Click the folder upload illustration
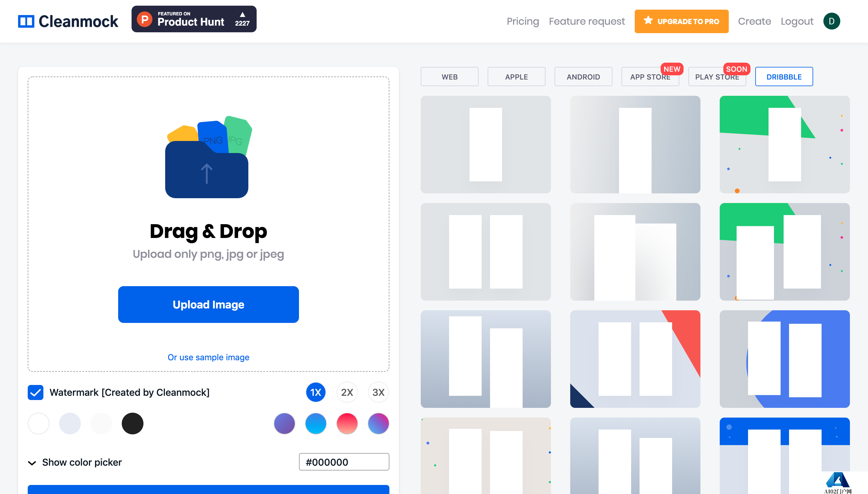868x494 pixels. [x=209, y=157]
